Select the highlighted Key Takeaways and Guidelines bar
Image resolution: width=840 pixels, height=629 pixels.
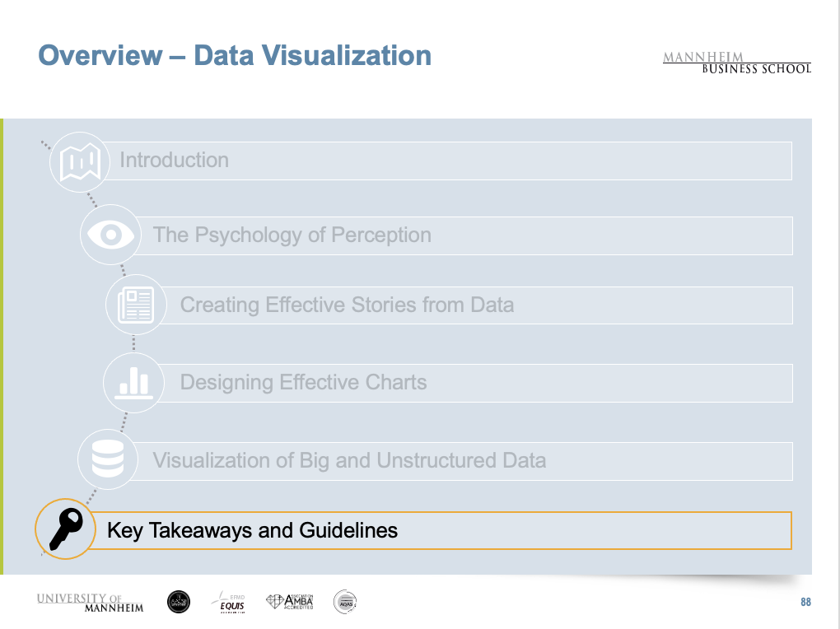pos(445,530)
